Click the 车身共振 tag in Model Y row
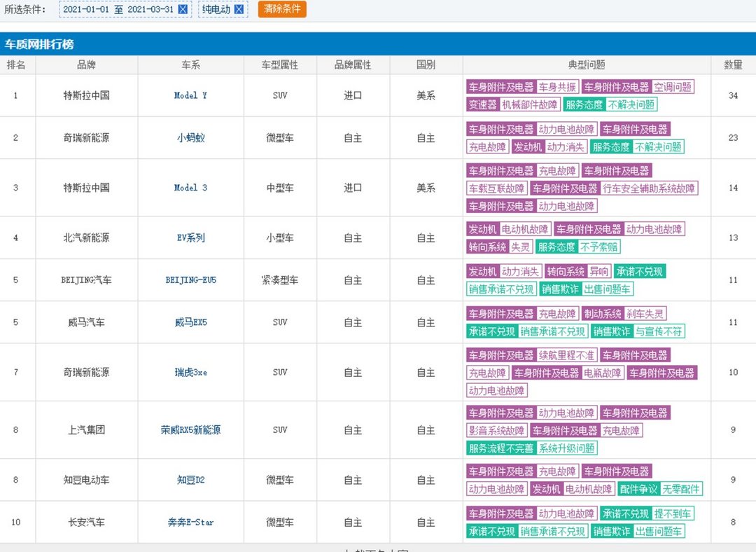This screenshot has height=552, width=756. pos(557,87)
